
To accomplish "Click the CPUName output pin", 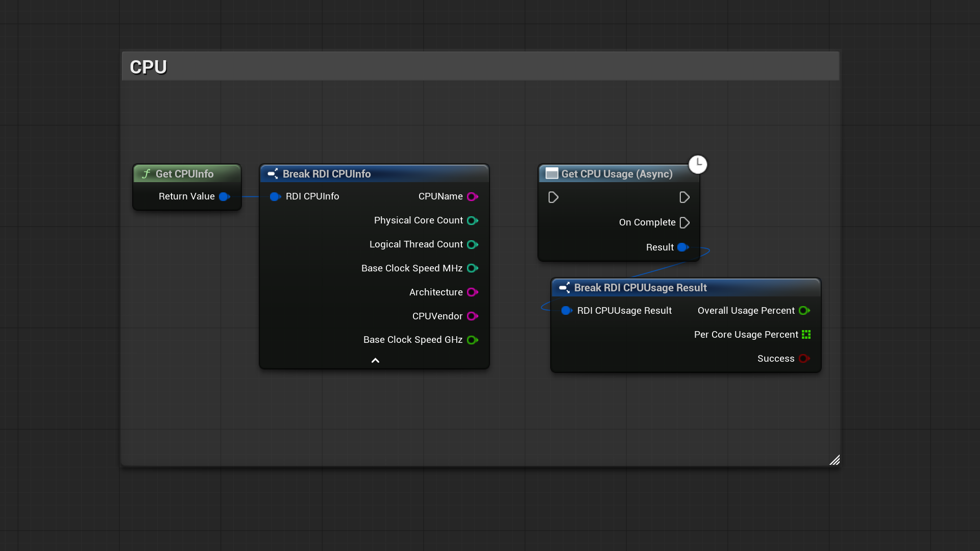I will click(472, 196).
